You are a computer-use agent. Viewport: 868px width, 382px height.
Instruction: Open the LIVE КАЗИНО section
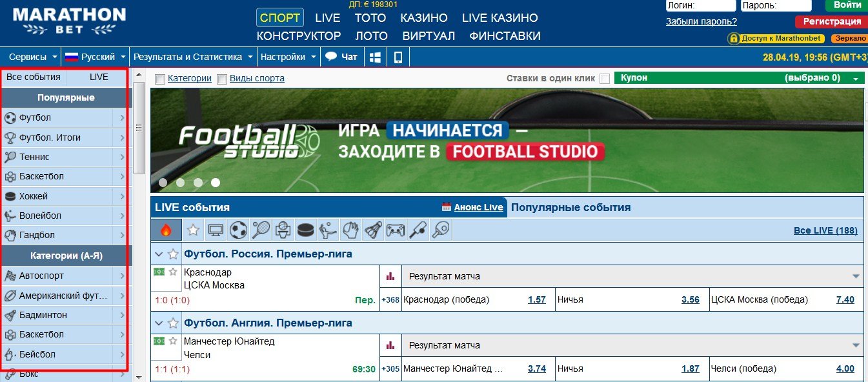coord(500,18)
